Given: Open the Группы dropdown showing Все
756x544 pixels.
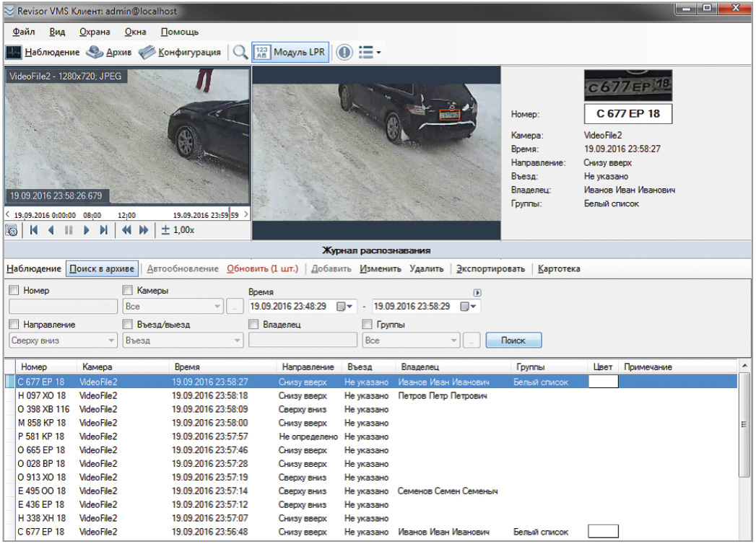Looking at the screenshot, I should (x=412, y=341).
